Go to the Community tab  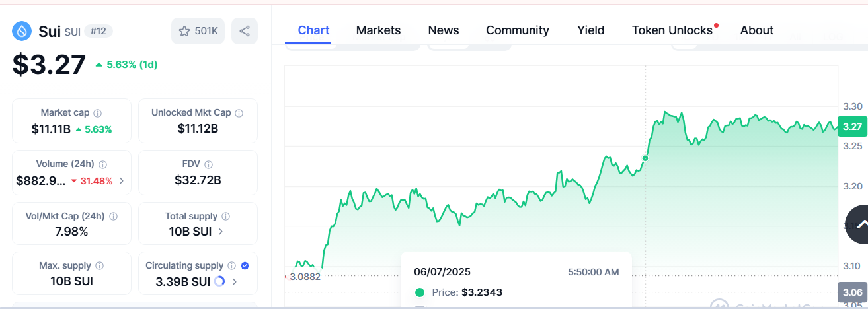click(518, 30)
